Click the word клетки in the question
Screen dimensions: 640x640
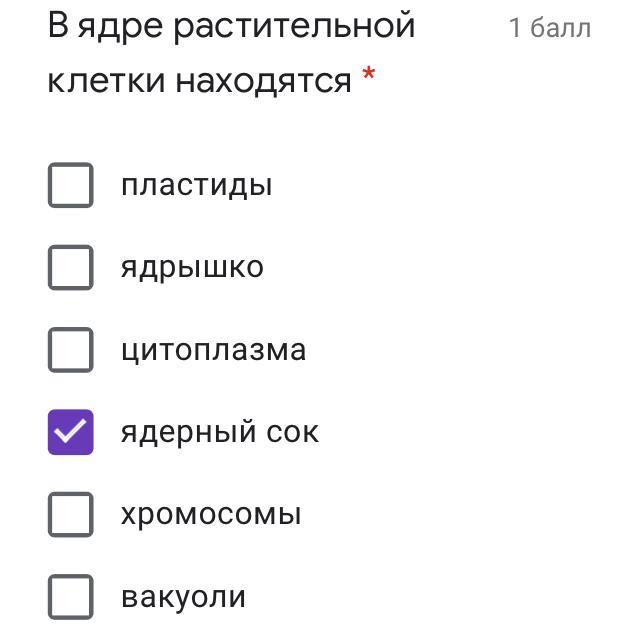(x=106, y=81)
